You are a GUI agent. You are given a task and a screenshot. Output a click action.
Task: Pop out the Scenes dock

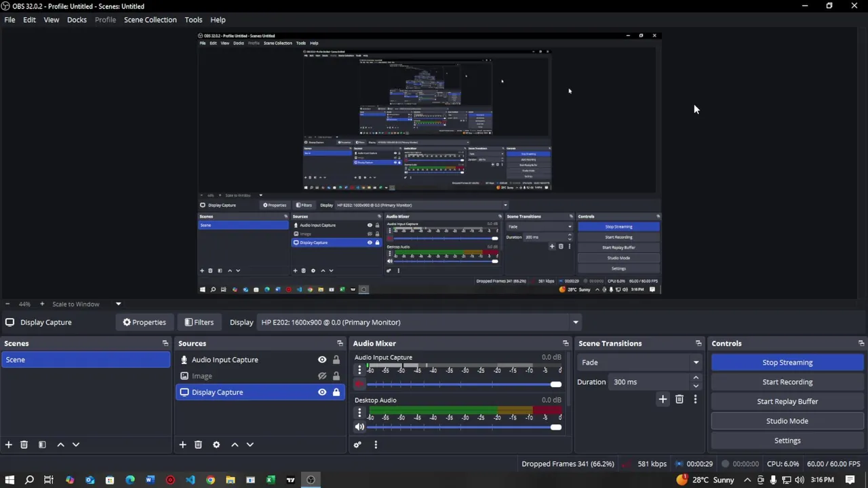(x=165, y=343)
